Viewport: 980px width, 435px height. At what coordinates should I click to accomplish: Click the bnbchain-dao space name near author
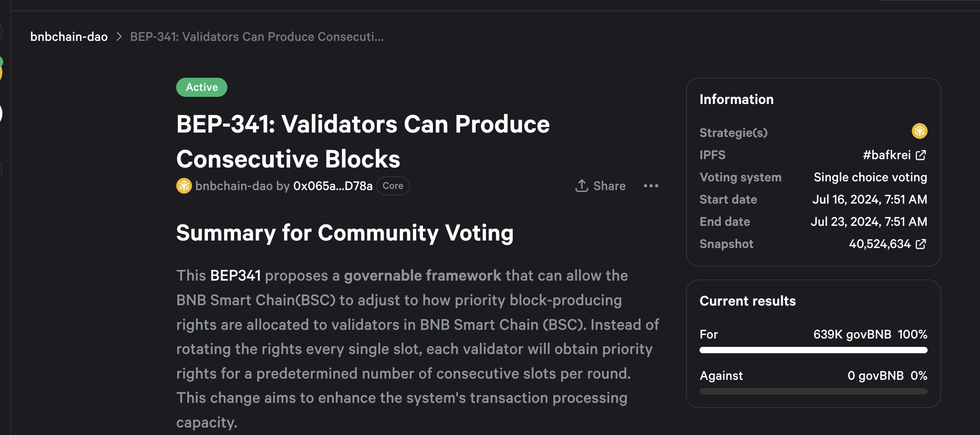[234, 186]
